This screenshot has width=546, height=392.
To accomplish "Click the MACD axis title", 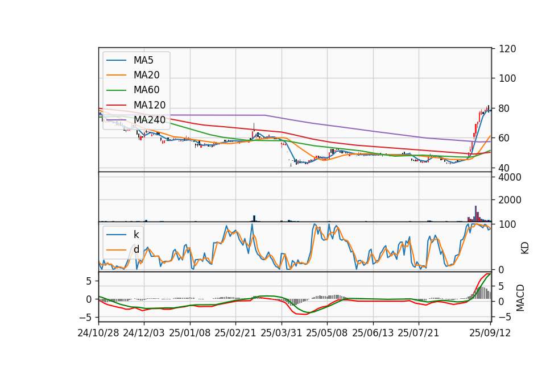I will [x=520, y=298].
